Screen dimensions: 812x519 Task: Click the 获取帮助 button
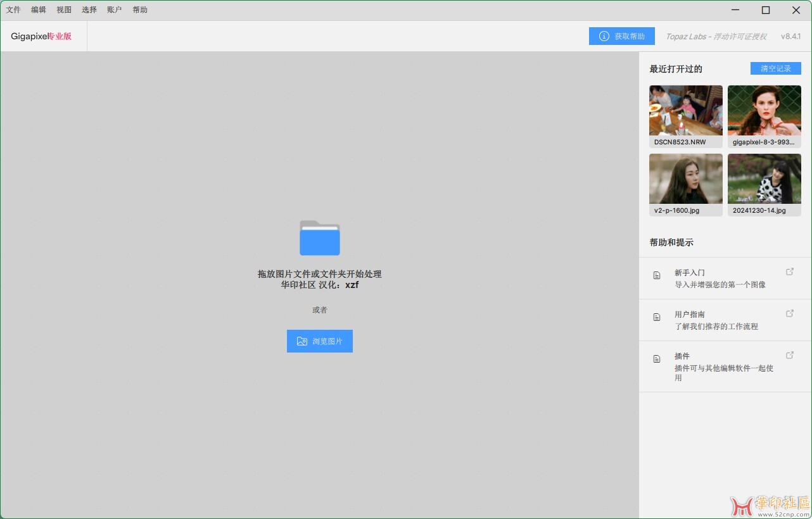621,37
